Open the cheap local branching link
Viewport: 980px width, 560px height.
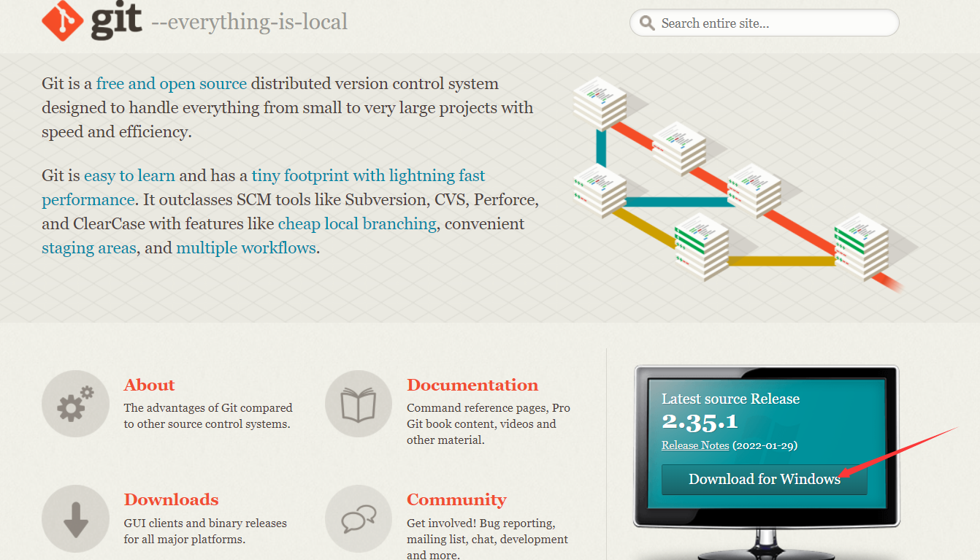click(357, 223)
